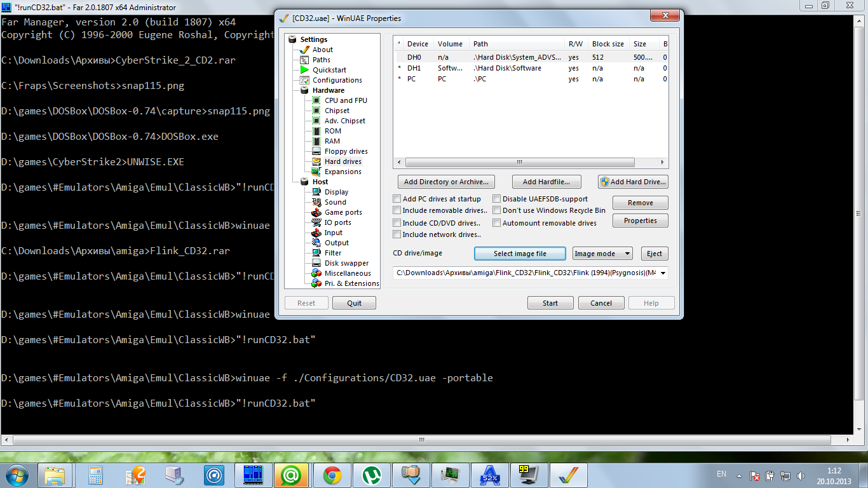The width and height of the screenshot is (868, 488).
Task: Open the Output settings page
Action: (x=337, y=243)
